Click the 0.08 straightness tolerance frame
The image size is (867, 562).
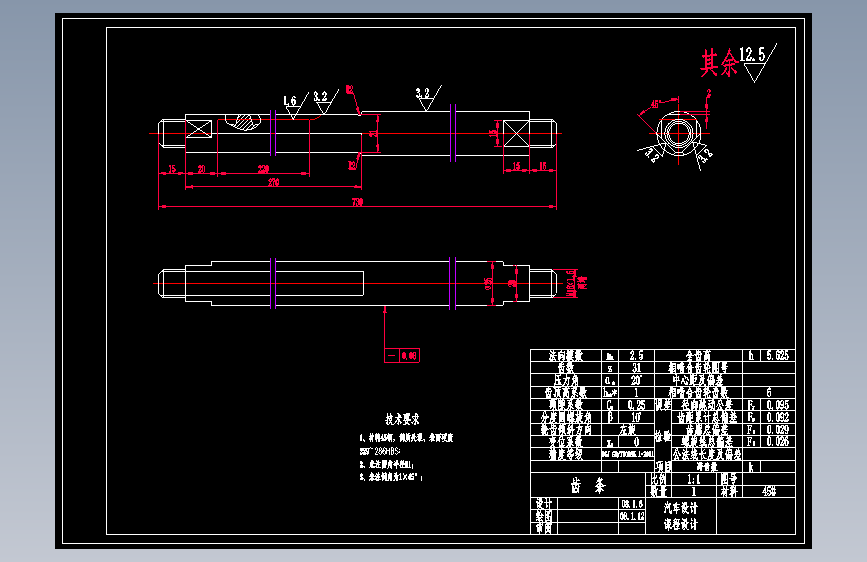coord(402,355)
